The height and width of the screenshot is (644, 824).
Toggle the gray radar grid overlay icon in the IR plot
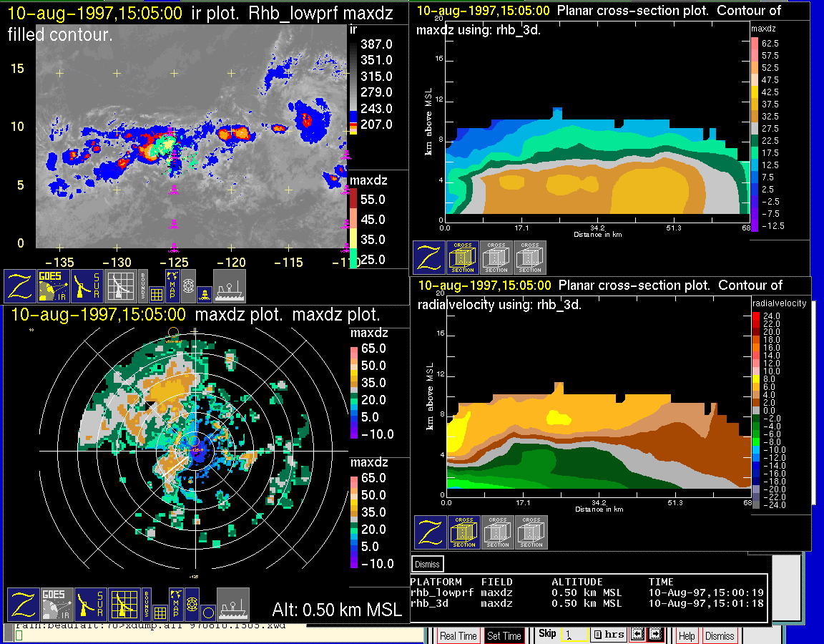[x=121, y=286]
